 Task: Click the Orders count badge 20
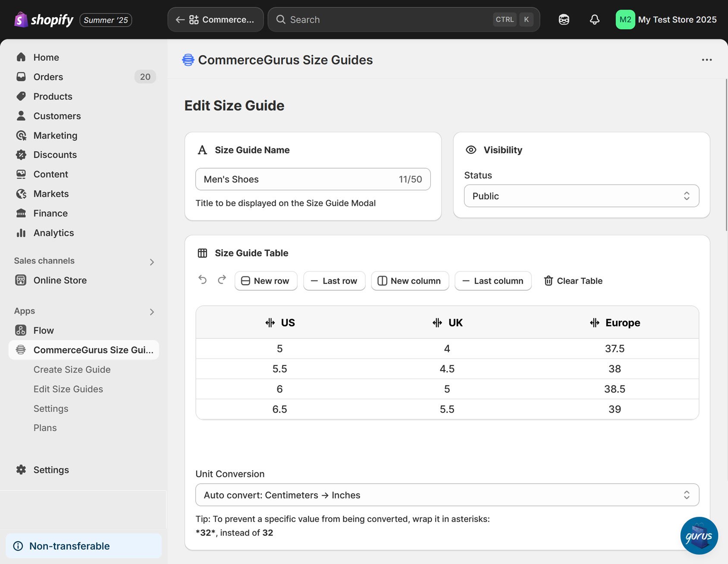(x=145, y=77)
